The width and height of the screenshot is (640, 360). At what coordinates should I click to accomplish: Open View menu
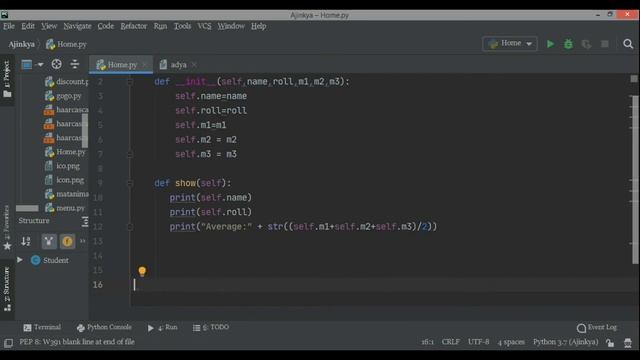pyautogui.click(x=49, y=26)
